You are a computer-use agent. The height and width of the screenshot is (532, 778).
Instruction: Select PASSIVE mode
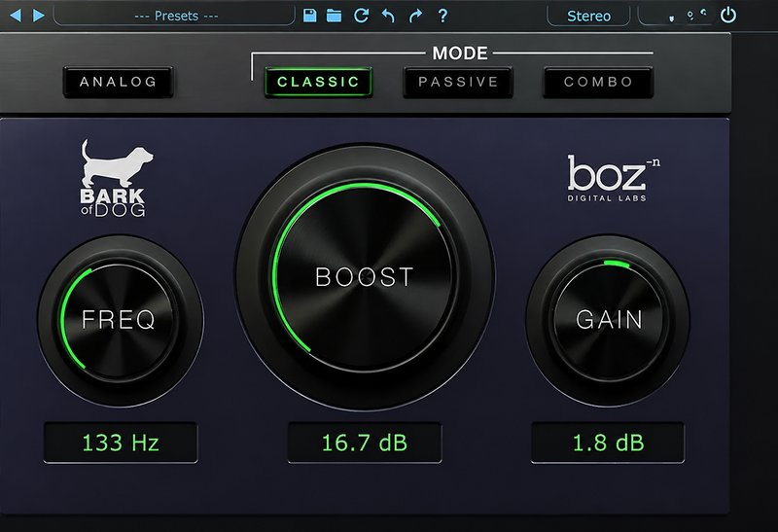458,82
